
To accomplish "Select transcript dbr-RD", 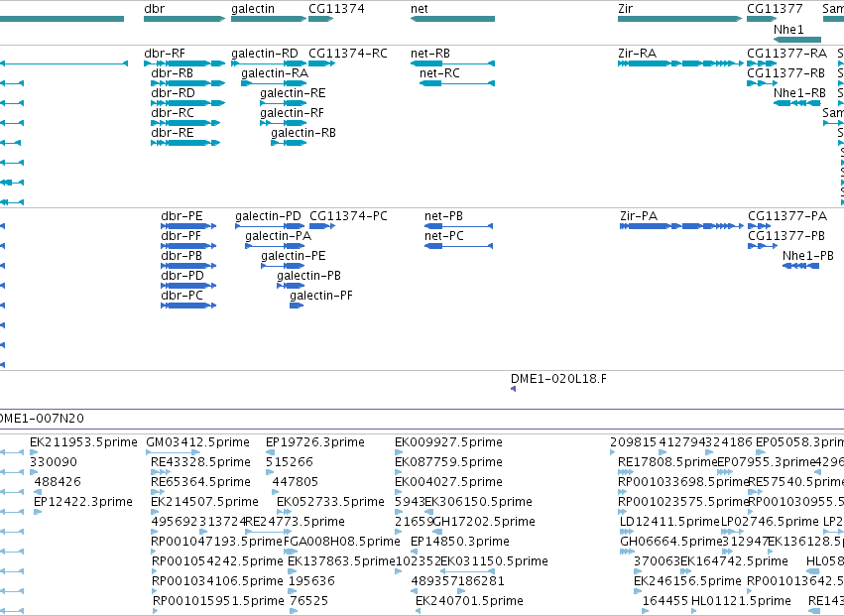I will [x=187, y=103].
